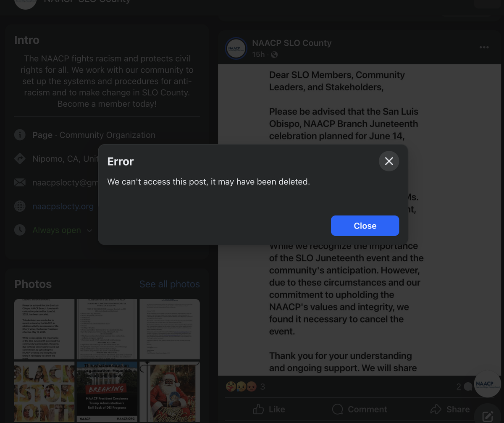
Task: Click the globe public-audience icon on the post
Action: coord(274,55)
